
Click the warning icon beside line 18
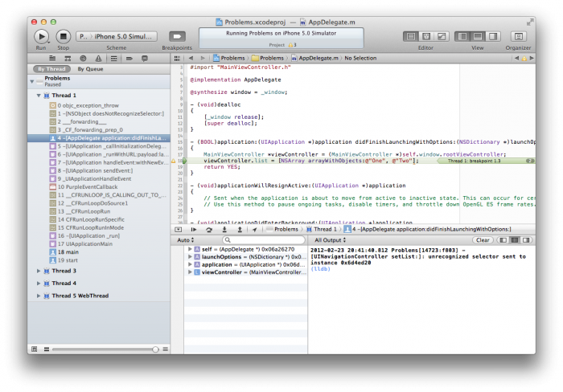click(174, 161)
